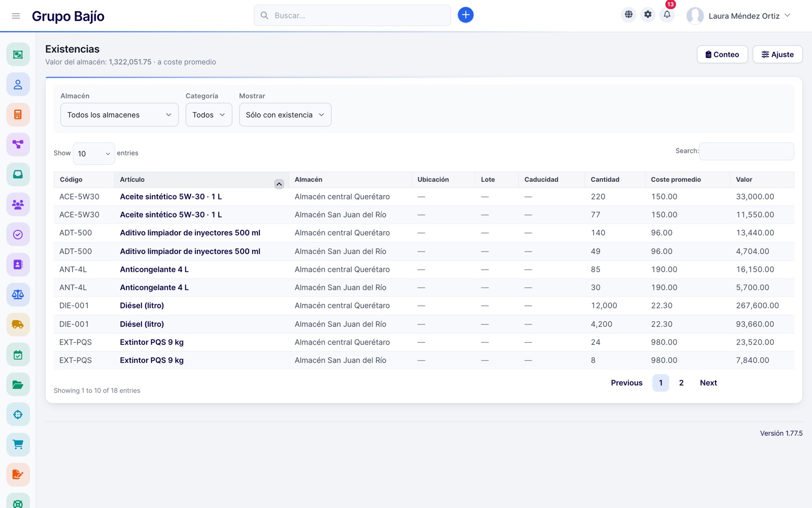
Task: Open the single user sidebar icon
Action: pyautogui.click(x=18, y=84)
